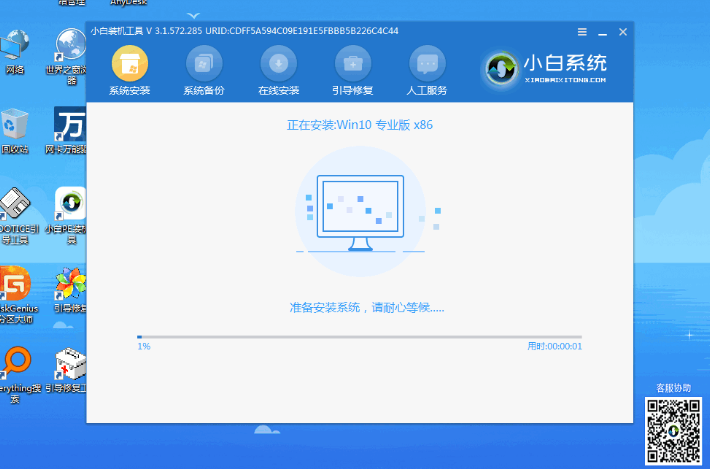Open the 回收站 recycle bin icon
This screenshot has height=469, width=710.
pyautogui.click(x=15, y=130)
